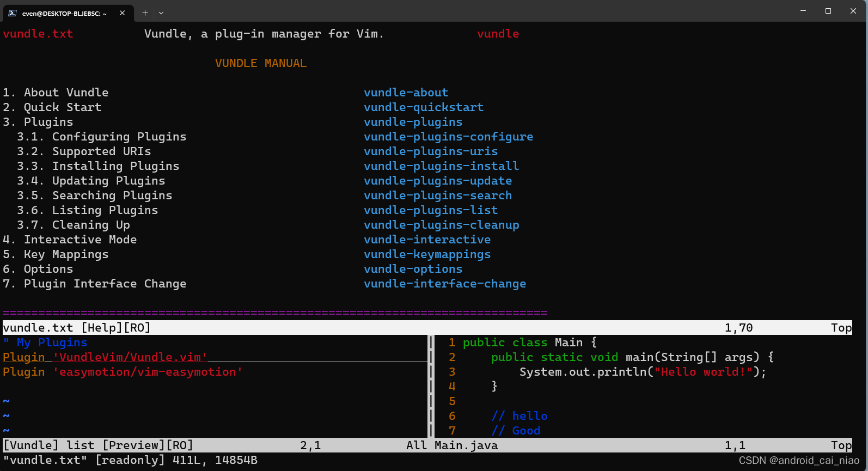Follow the vundle-interface-change tag

point(445,284)
